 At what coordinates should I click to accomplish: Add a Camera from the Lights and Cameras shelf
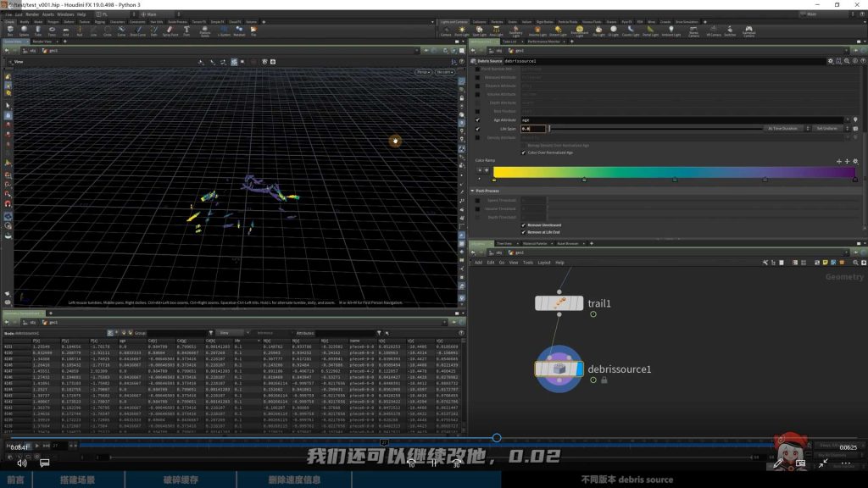click(694, 30)
